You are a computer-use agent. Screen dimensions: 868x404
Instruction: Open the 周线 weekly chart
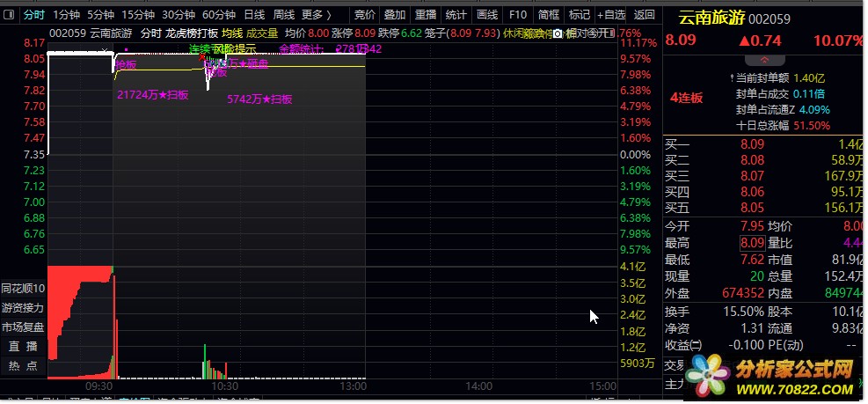pos(284,15)
